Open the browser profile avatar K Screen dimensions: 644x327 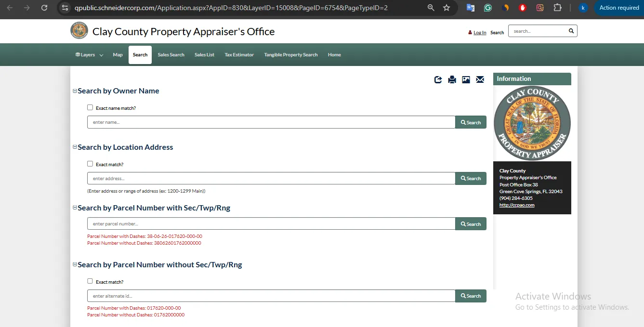coord(583,8)
